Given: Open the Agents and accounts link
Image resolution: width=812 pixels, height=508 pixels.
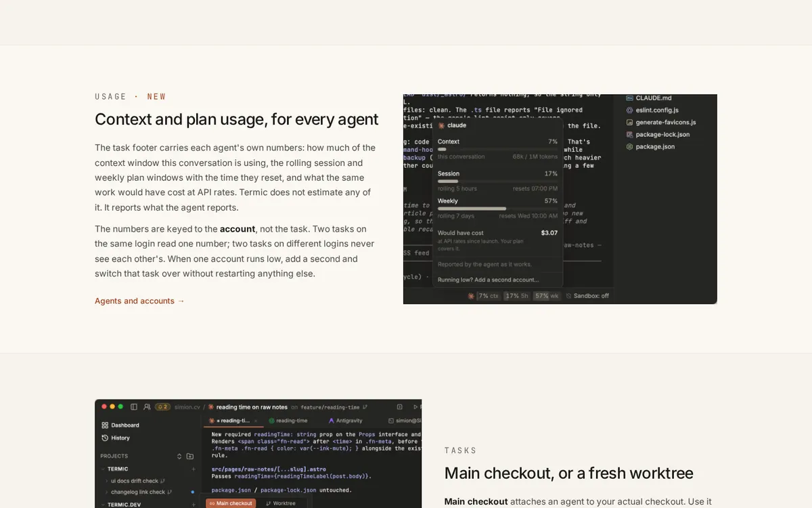Looking at the screenshot, I should pos(139,301).
